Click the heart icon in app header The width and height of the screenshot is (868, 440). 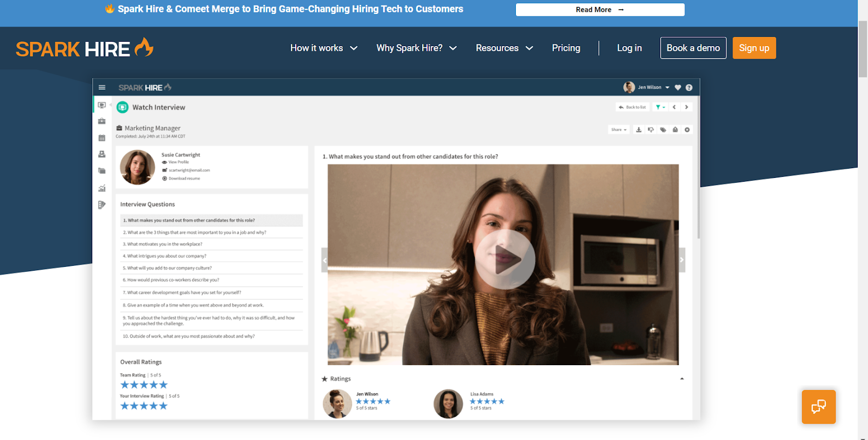coord(678,87)
